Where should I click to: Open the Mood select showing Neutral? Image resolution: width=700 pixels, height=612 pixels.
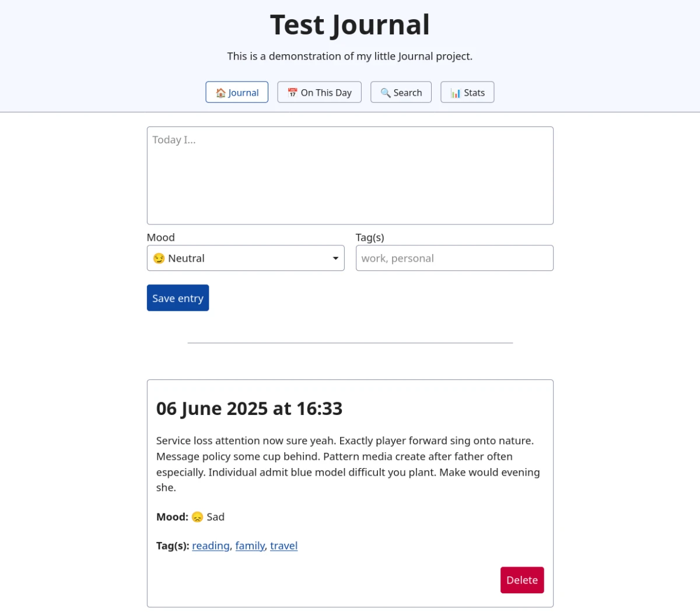click(245, 258)
